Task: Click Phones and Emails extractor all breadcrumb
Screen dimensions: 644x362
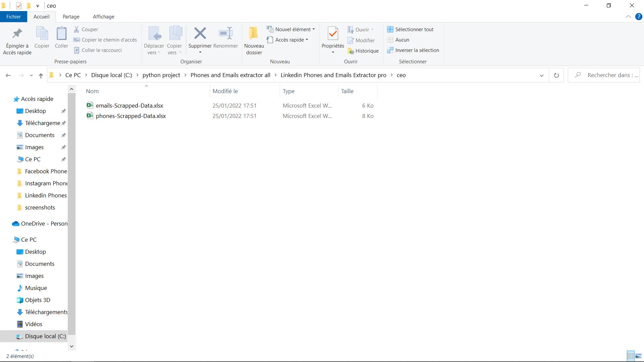Action: 230,75
